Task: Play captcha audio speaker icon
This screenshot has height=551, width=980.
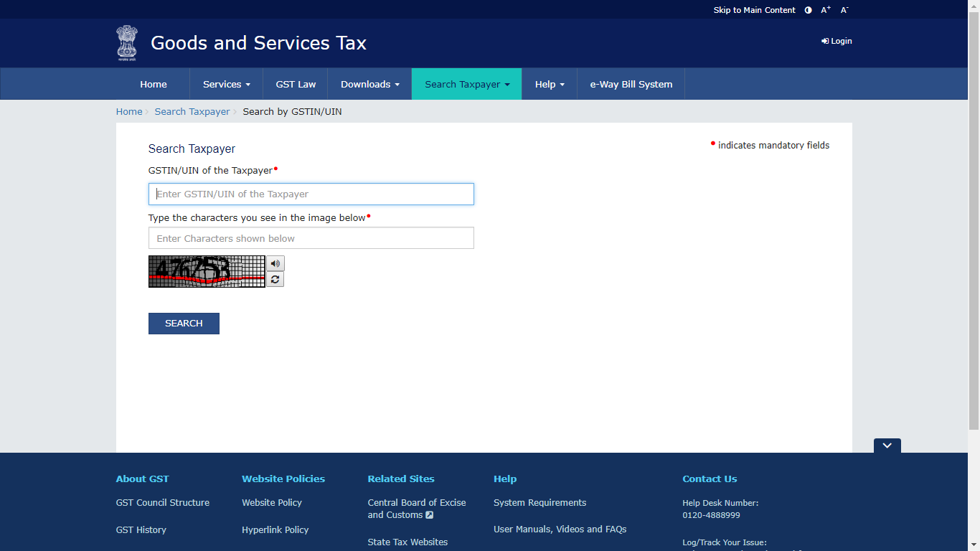Action: [275, 263]
